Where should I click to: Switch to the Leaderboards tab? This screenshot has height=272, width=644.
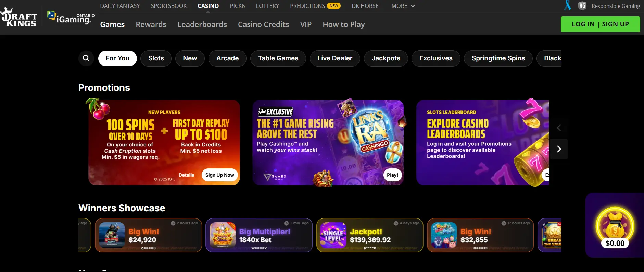[x=202, y=24]
